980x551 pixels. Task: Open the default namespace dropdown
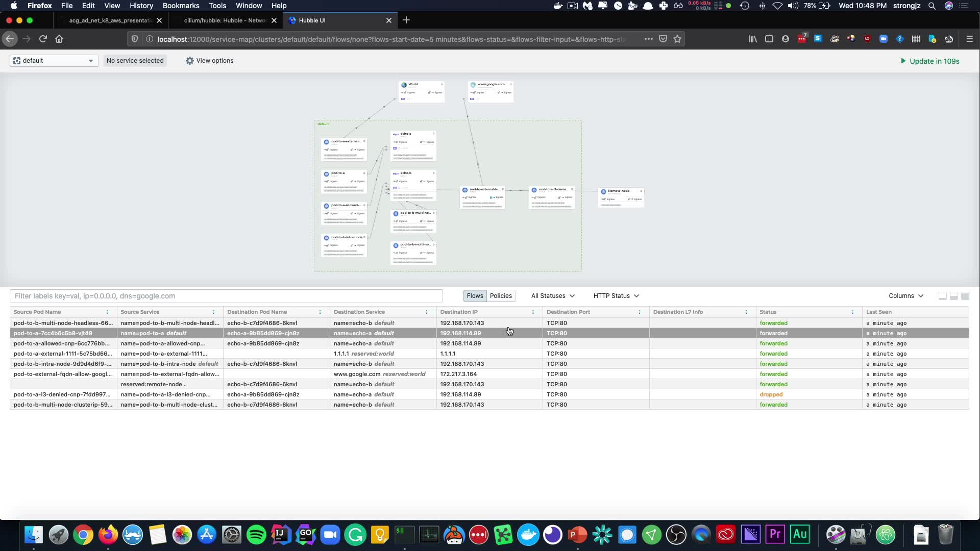coord(54,61)
